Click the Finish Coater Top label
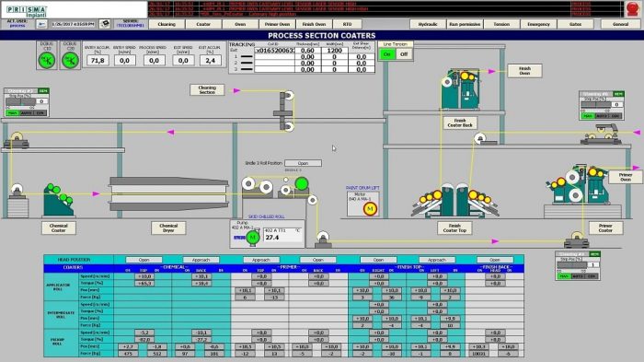This screenshot has height=362, width=644. coord(454,228)
